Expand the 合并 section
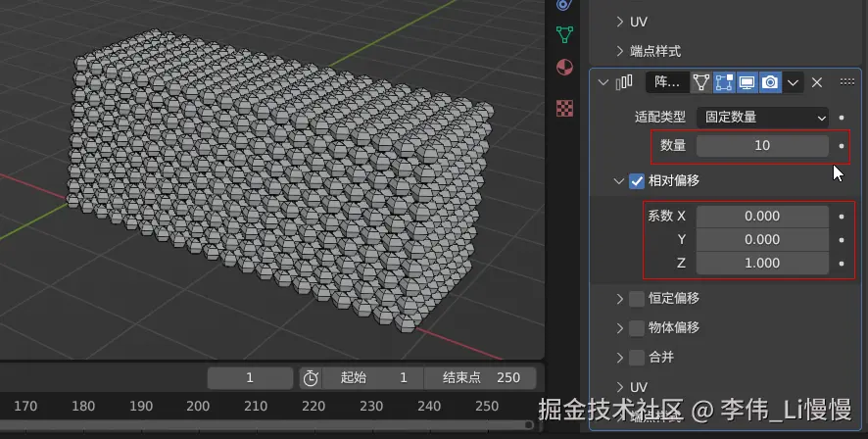868x439 pixels. 620,357
